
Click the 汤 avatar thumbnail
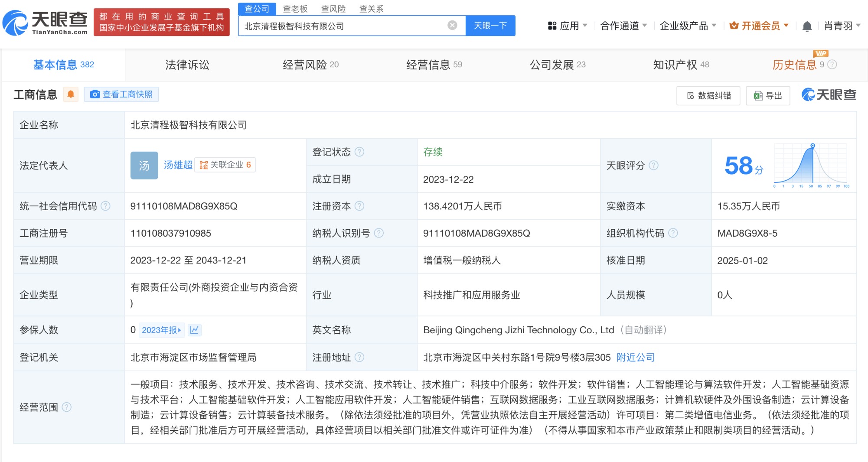point(144,165)
